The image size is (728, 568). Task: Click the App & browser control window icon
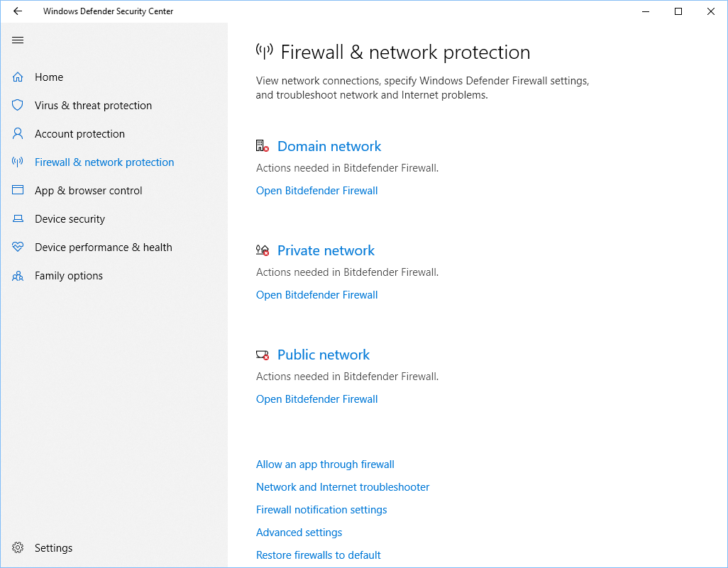coord(18,190)
